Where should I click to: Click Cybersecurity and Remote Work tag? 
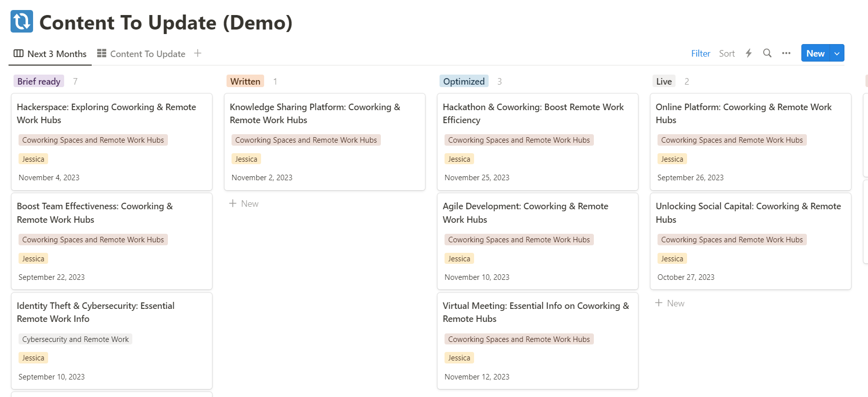pyautogui.click(x=75, y=339)
